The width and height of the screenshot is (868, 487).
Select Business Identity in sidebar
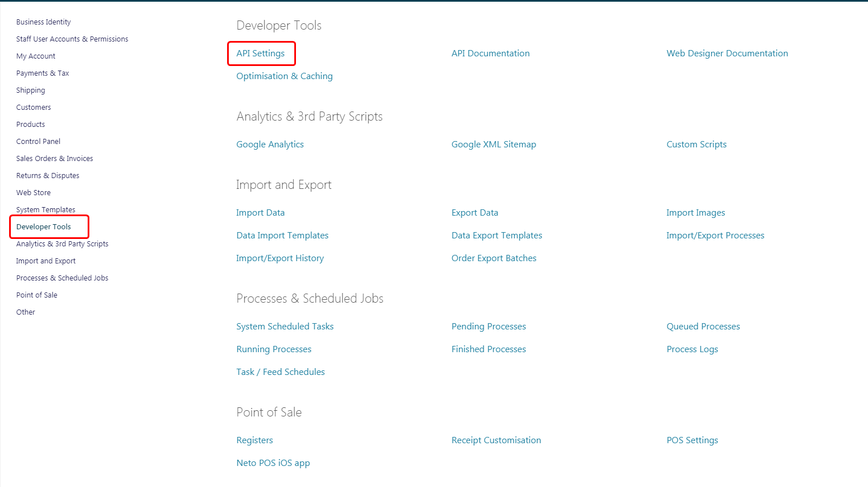pos(43,22)
